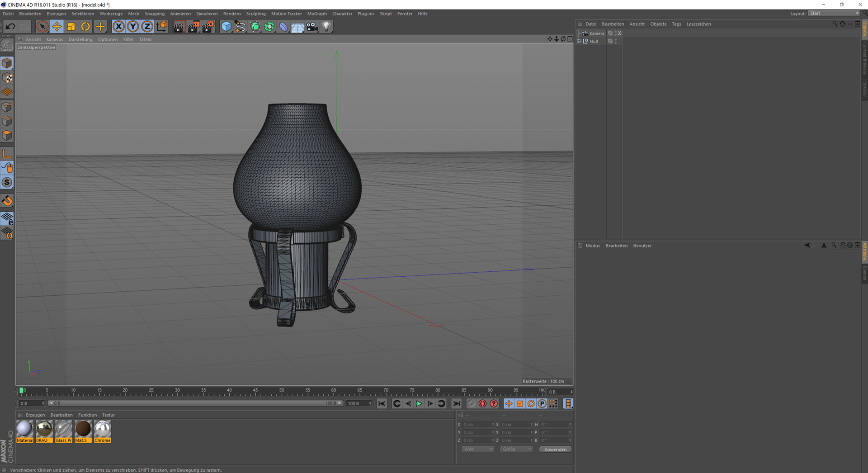Toggle the Y axis lock
The image size is (868, 473).
coord(133,27)
